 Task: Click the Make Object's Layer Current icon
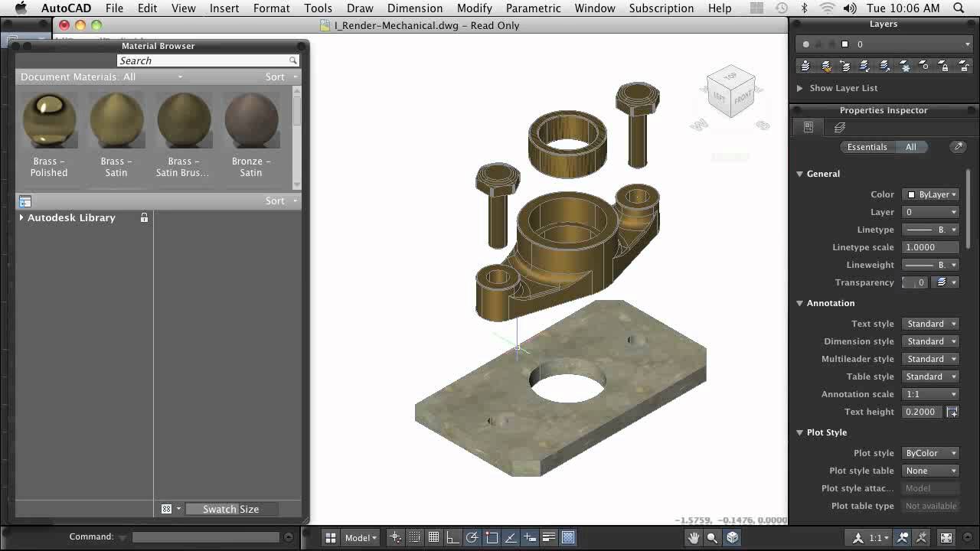point(805,67)
